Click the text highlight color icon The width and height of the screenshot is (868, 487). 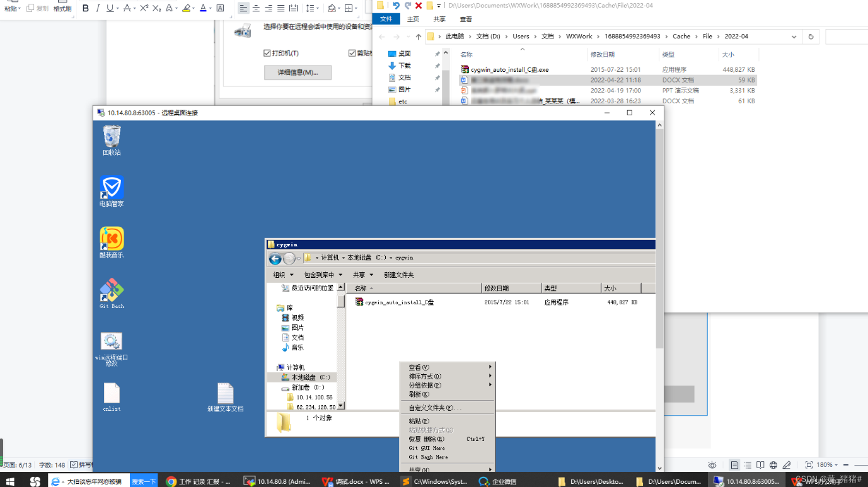coord(186,8)
